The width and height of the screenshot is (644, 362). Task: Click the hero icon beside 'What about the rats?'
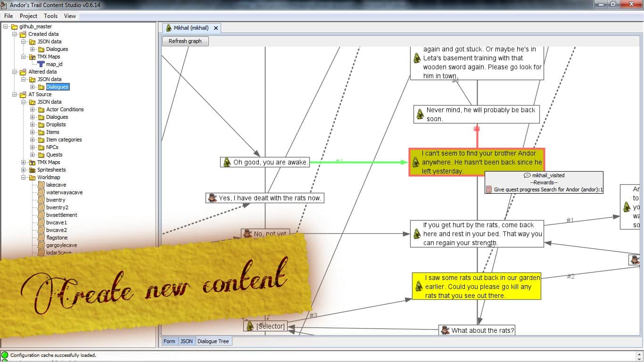coord(445,330)
